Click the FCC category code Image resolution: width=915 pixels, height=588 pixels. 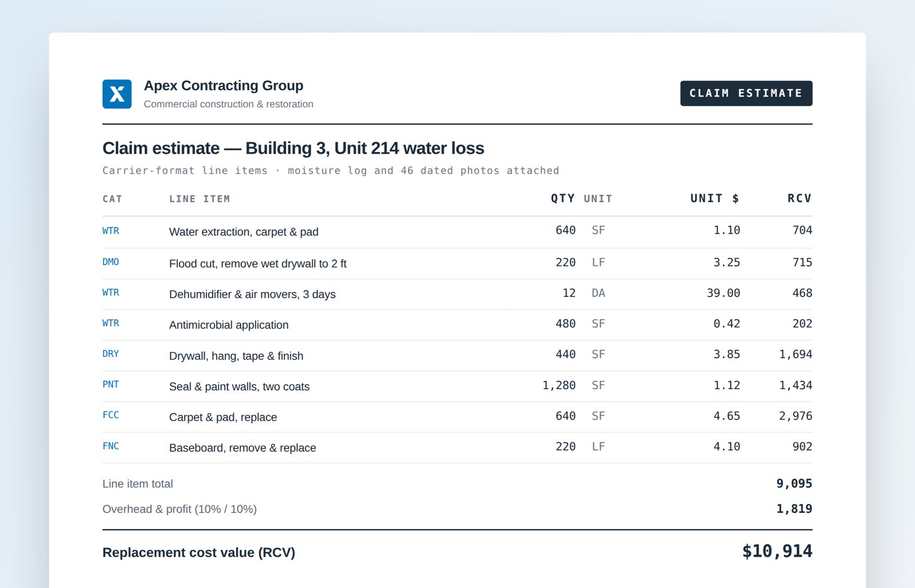[111, 415]
